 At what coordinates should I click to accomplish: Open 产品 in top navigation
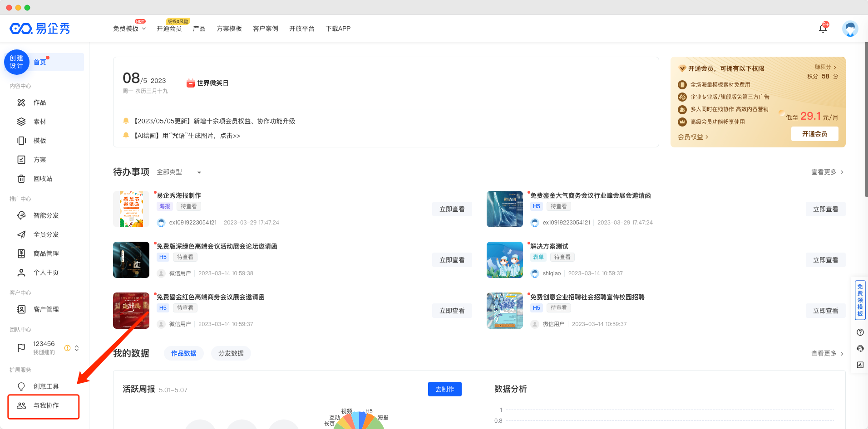(199, 29)
